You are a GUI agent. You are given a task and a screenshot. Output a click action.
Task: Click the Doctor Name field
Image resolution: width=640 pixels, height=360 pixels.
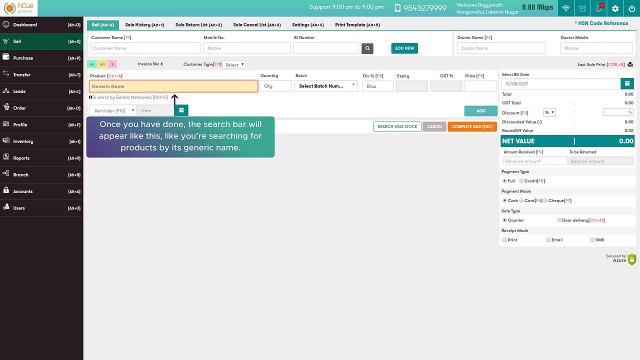coord(501,48)
